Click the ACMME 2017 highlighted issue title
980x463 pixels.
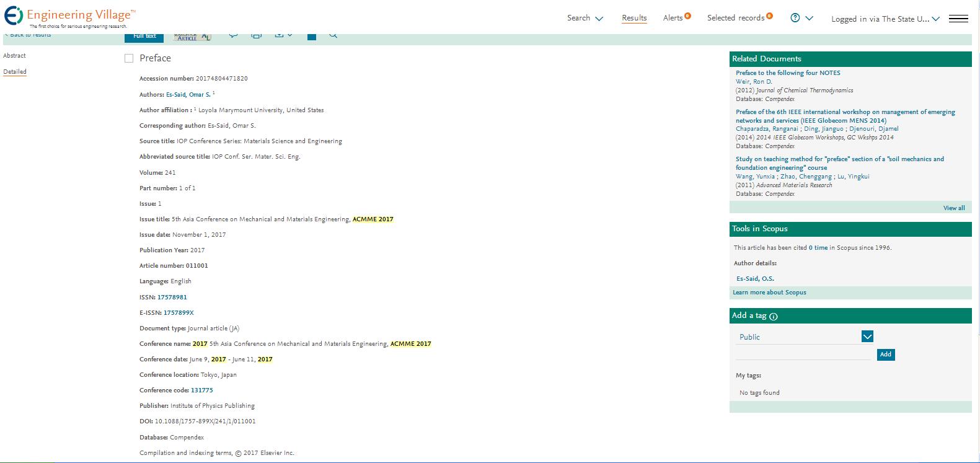pos(373,219)
